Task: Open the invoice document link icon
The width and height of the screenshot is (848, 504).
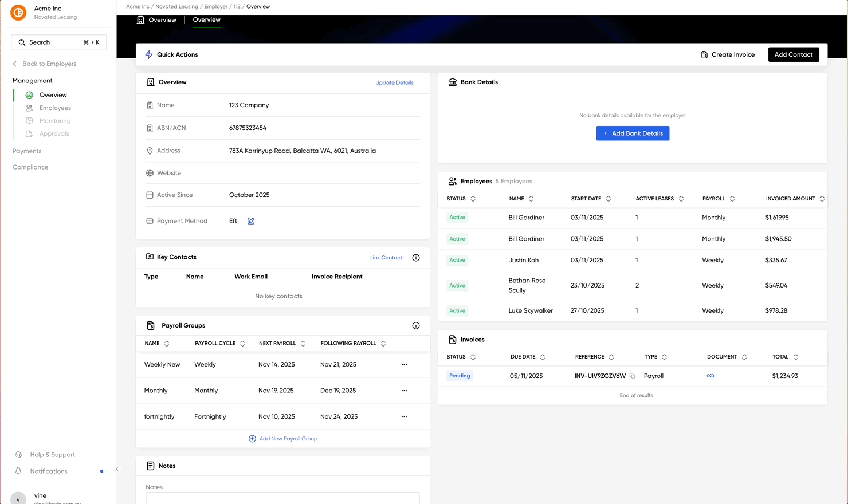Action: pos(710,376)
